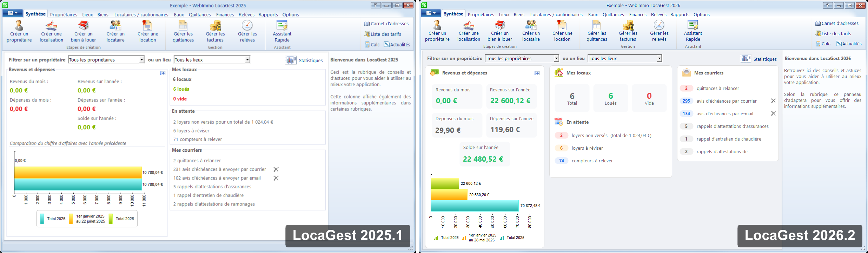Open Calc. tool in LocaGest 2026 window
The width and height of the screenshot is (868, 253).
coord(823,44)
